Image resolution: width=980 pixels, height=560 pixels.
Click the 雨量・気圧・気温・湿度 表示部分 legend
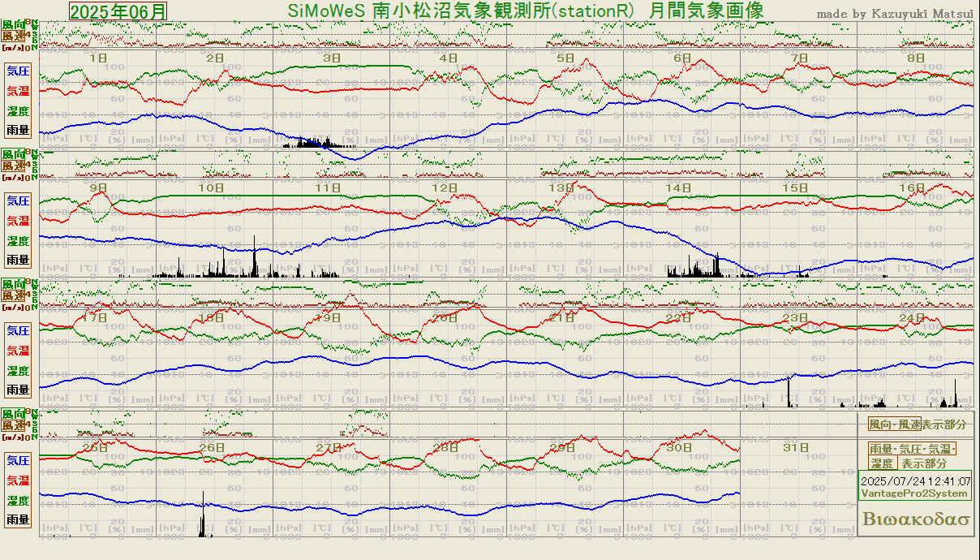[913, 456]
